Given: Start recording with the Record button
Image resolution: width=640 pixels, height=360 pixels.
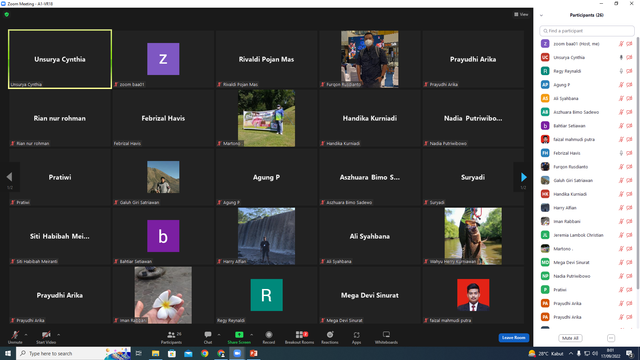Looking at the screenshot, I should (x=269, y=337).
